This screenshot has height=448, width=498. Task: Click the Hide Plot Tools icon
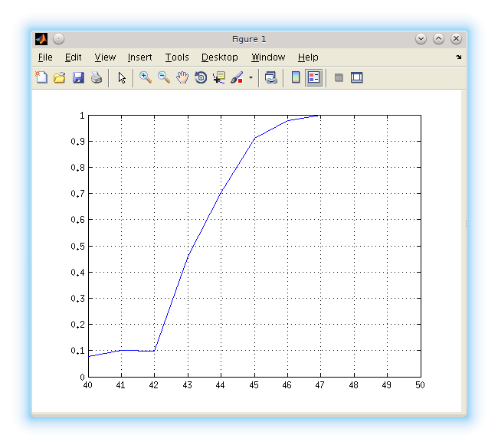(x=339, y=77)
